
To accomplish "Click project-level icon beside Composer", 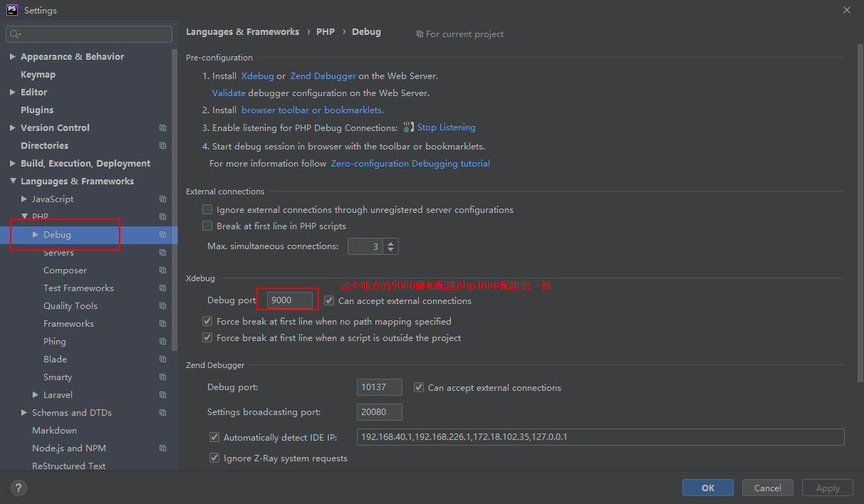I will [162, 271].
